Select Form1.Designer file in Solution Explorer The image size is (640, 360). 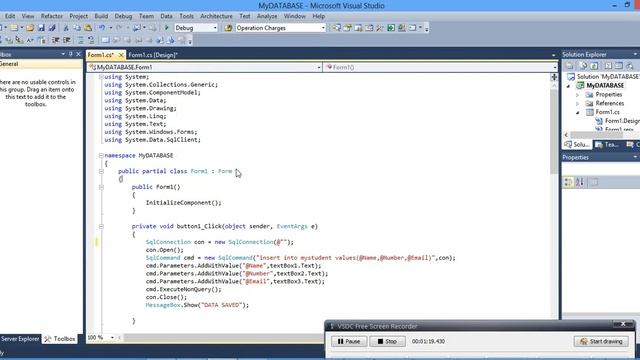(x=618, y=121)
